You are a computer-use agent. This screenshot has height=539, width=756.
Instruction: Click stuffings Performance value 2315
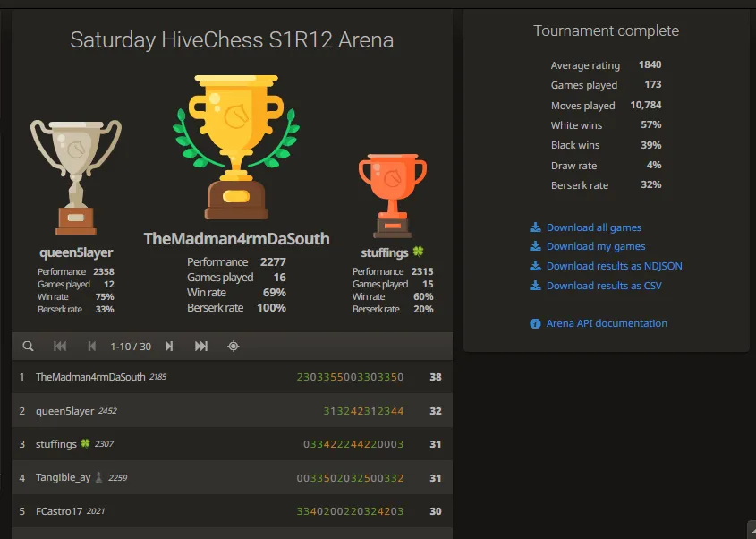tap(422, 271)
